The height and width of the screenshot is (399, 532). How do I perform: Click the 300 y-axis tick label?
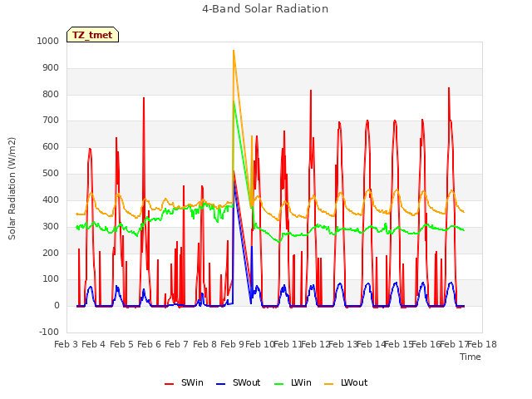50,226
